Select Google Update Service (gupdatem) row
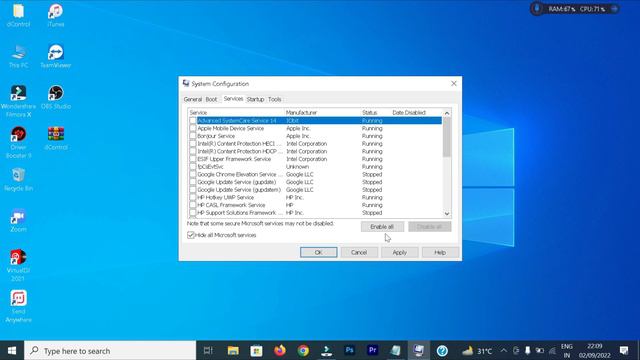This screenshot has height=360, width=640. (315, 190)
